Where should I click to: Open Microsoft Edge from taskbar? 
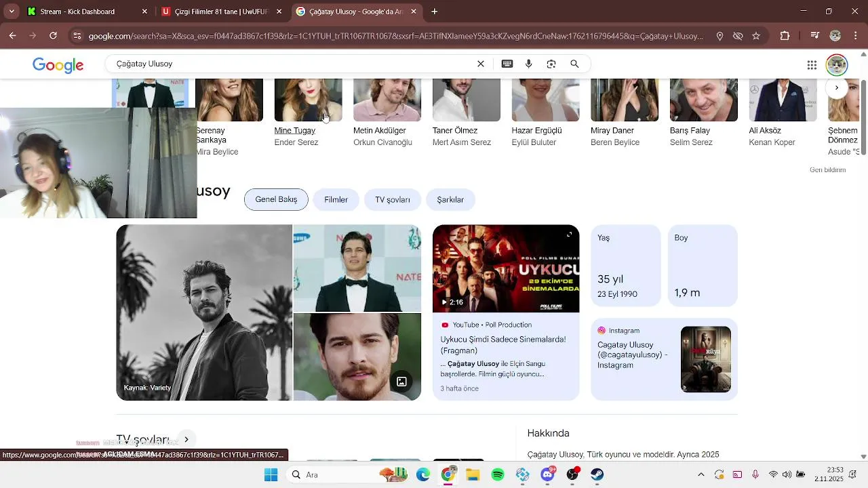423,474
